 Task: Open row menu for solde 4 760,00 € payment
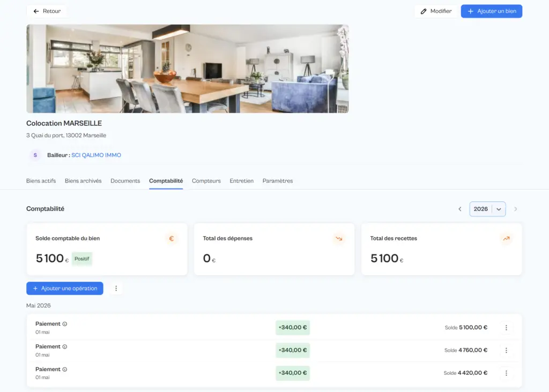pyautogui.click(x=506, y=350)
